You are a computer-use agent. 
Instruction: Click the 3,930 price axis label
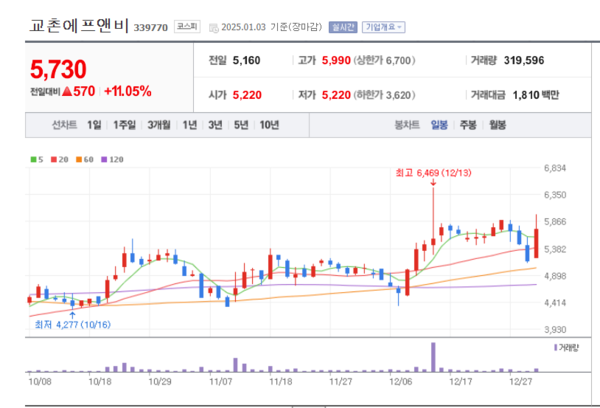[x=555, y=330]
